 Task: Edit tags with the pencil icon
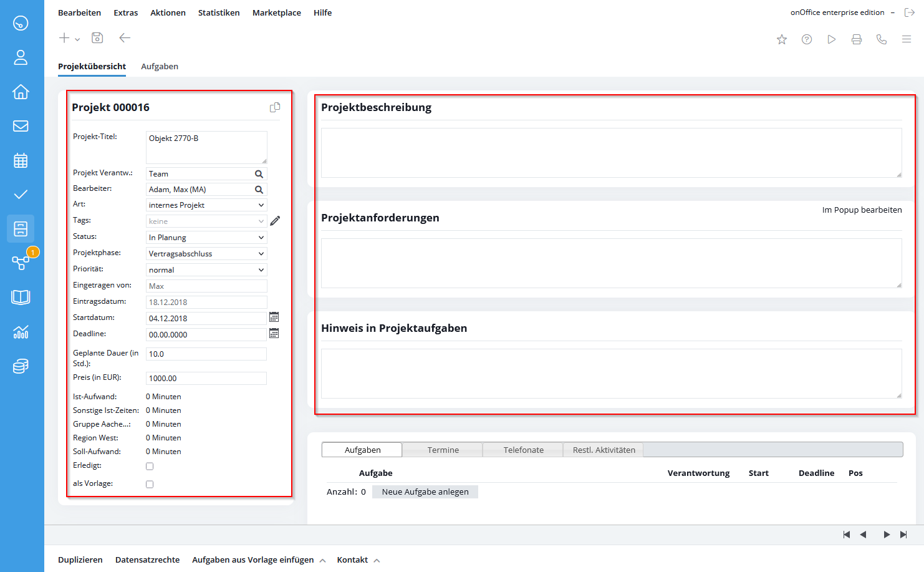pos(275,221)
